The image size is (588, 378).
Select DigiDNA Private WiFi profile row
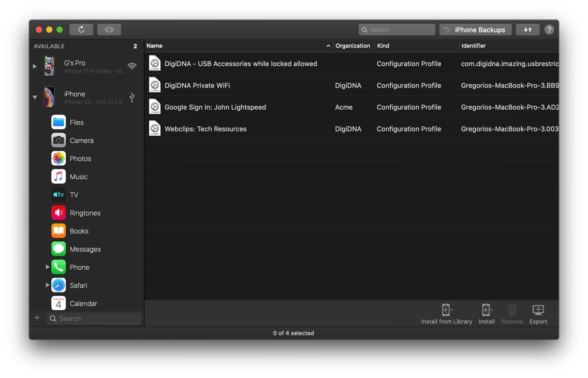point(352,85)
